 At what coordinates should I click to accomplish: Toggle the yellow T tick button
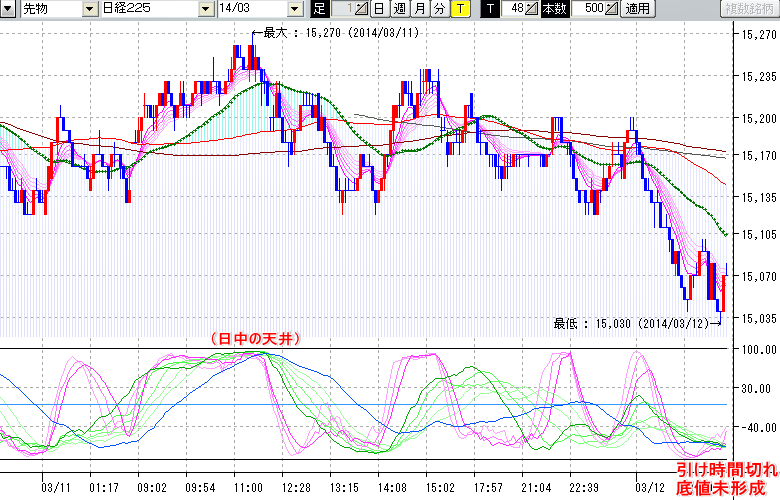click(460, 9)
